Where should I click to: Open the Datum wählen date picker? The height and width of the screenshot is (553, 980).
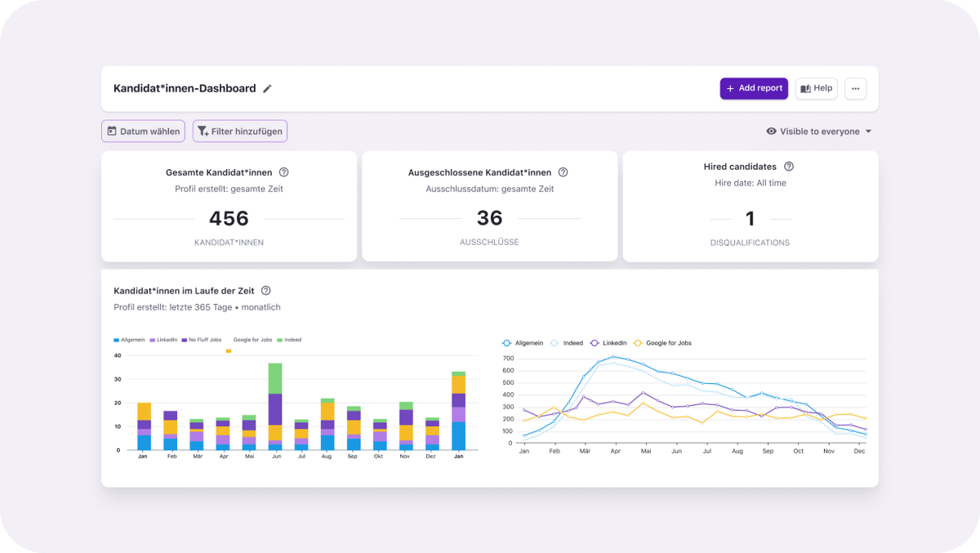[143, 132]
